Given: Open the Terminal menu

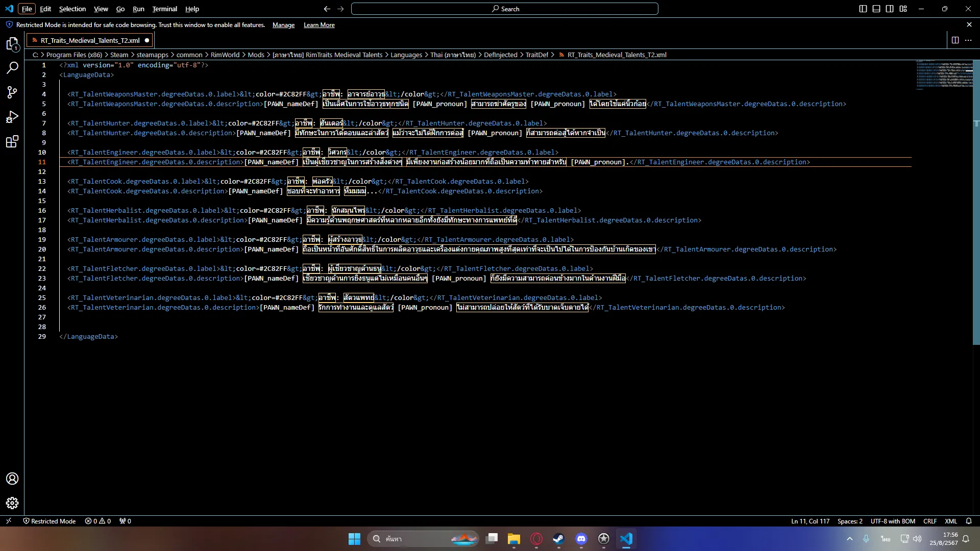Looking at the screenshot, I should click(164, 9).
